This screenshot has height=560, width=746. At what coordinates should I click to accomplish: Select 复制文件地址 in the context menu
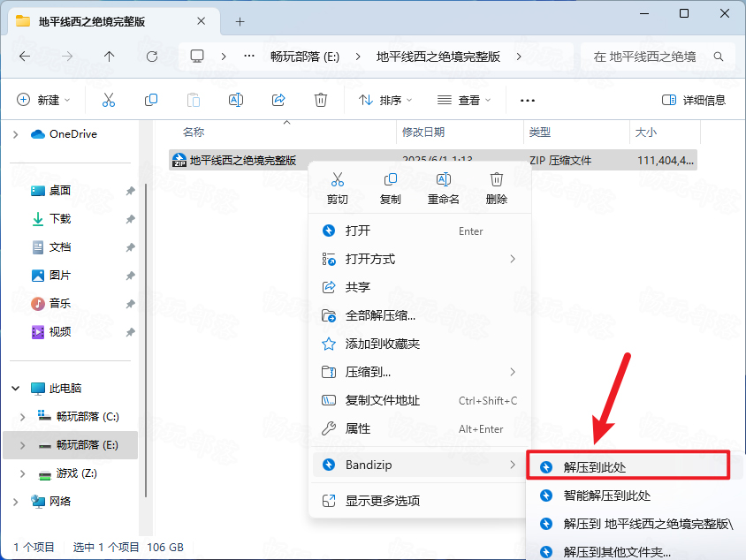pos(419,400)
